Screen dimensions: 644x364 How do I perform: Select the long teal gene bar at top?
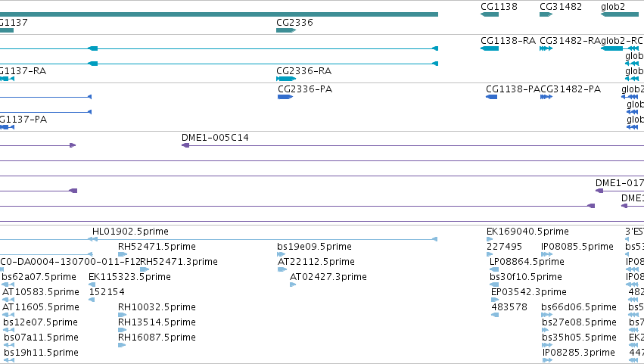tap(219, 14)
